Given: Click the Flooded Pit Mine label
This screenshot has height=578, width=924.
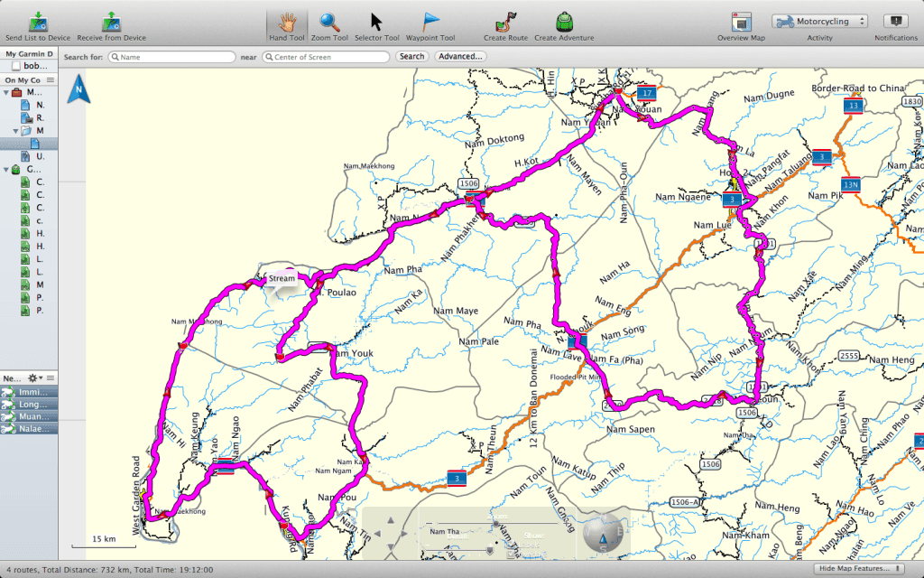Looking at the screenshot, I should (x=575, y=377).
